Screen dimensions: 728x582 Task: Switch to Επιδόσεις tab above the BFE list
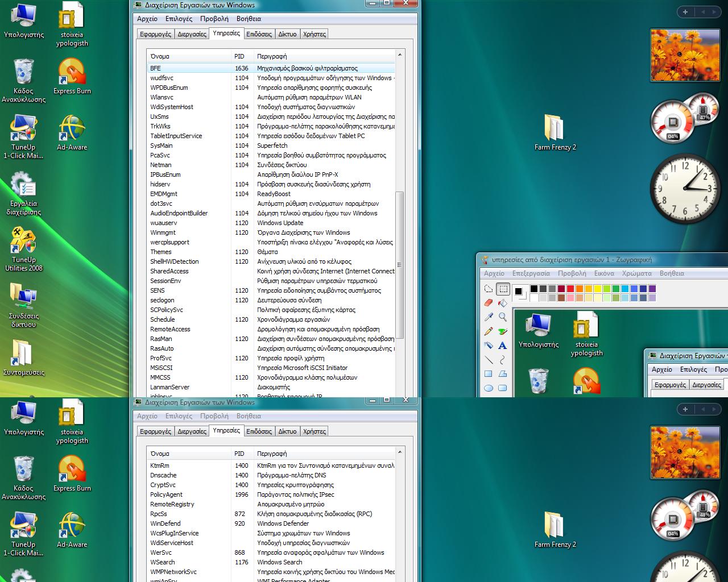coord(259,34)
